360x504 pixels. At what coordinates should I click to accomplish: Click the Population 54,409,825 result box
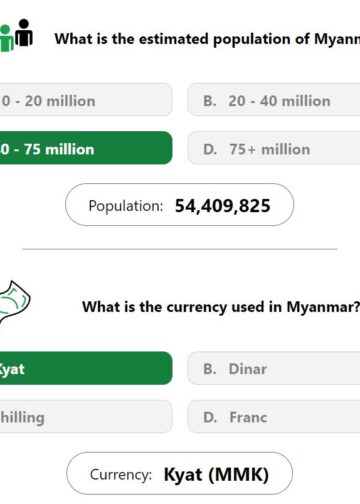click(180, 205)
